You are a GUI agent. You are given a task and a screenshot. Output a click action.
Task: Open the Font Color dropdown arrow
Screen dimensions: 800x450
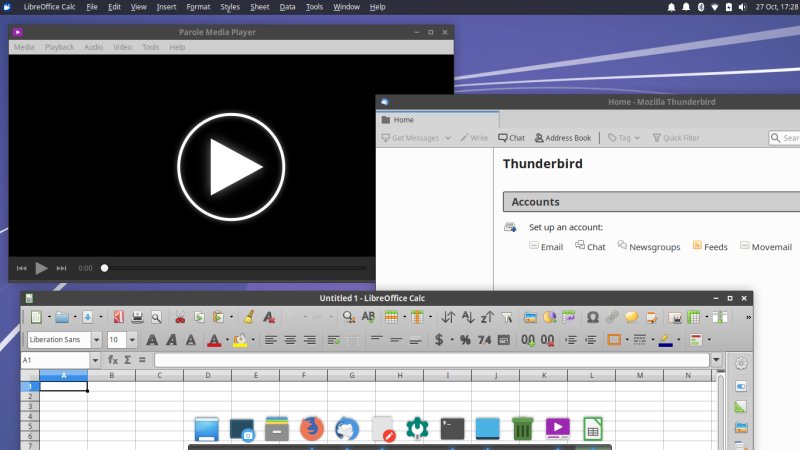227,339
